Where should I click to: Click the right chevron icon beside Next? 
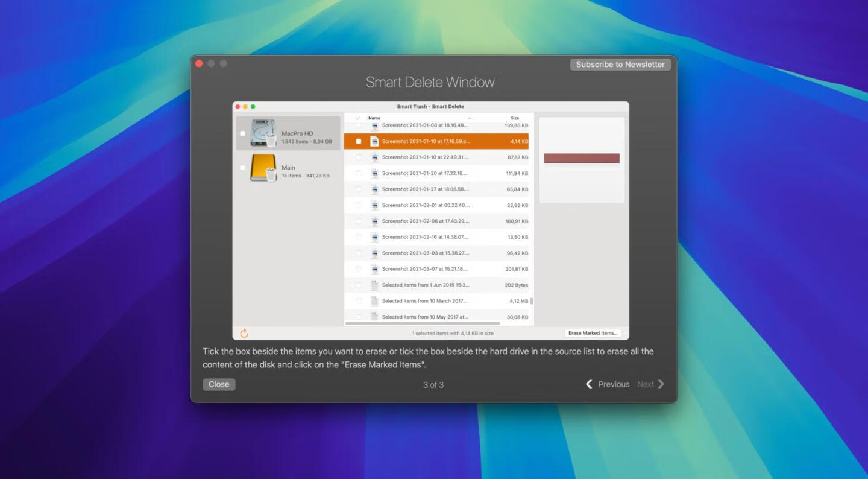661,384
